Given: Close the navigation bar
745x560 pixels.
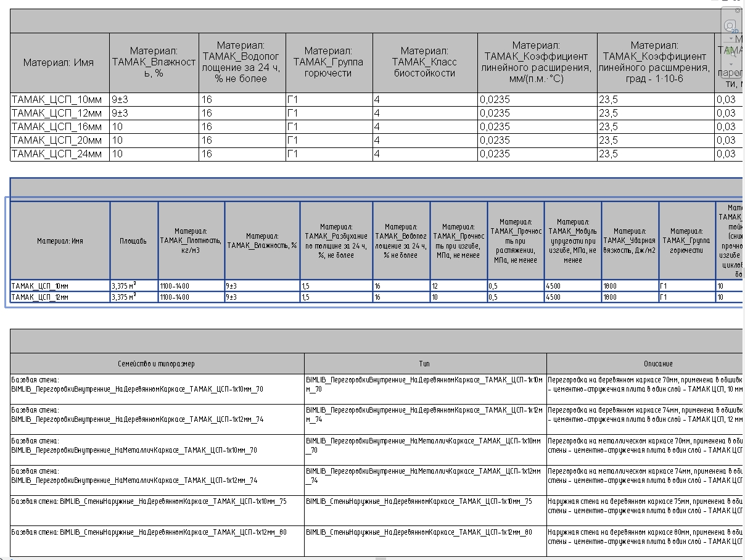Looking at the screenshot, I should 738,10.
